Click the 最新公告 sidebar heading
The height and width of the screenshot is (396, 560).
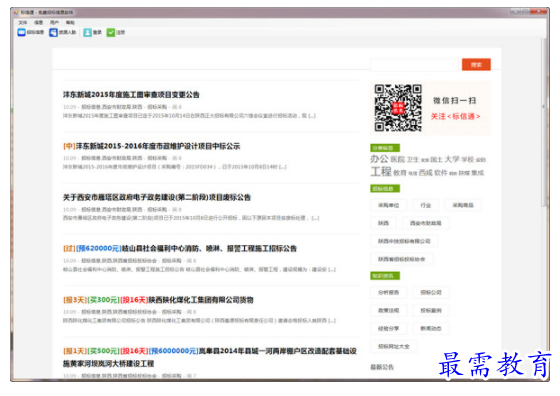382,367
